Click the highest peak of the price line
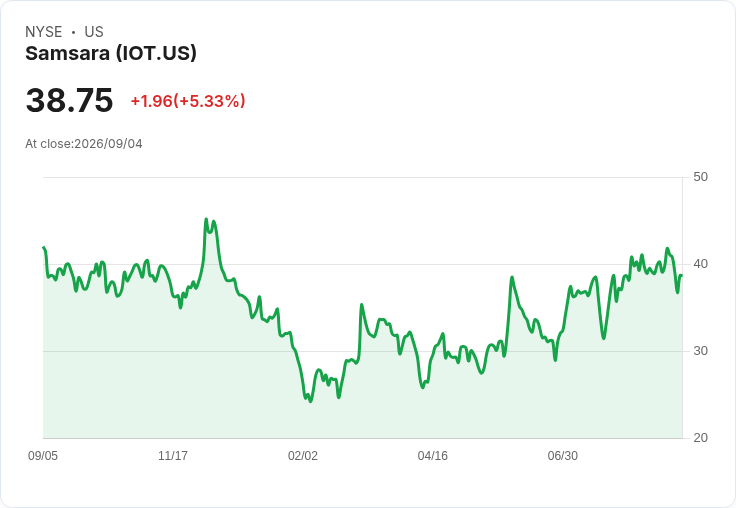736x508 pixels. (x=206, y=219)
